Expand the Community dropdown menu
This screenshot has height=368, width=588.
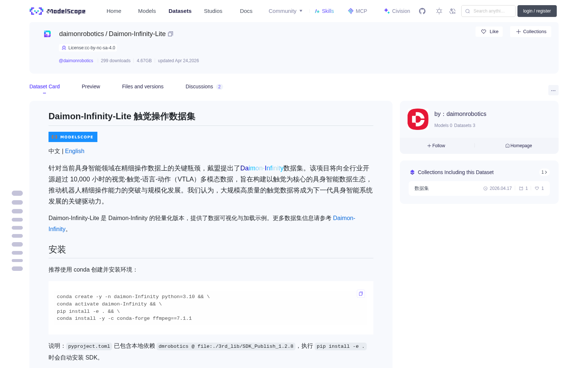[x=286, y=11]
